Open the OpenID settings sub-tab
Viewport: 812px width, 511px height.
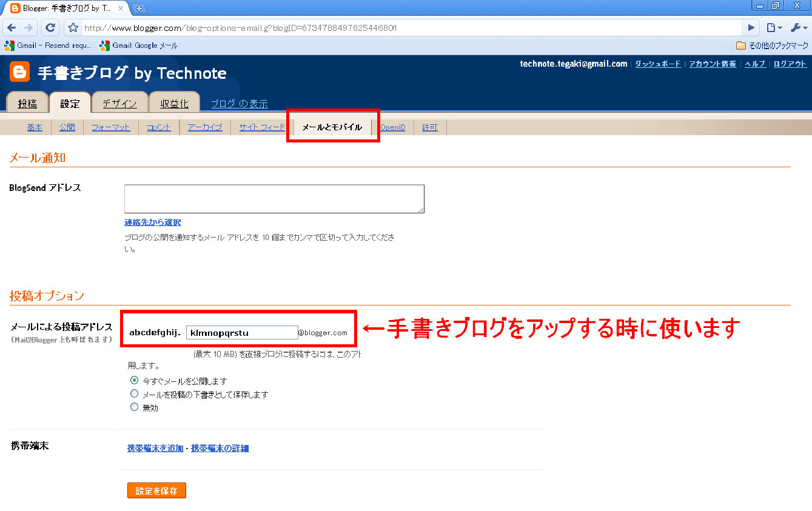[x=393, y=127]
